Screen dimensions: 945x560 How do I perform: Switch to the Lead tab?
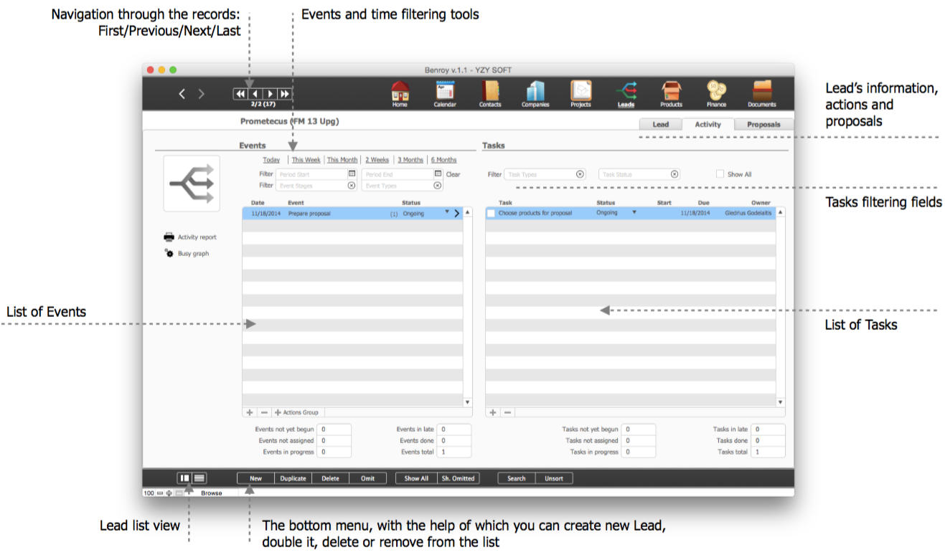coord(660,124)
